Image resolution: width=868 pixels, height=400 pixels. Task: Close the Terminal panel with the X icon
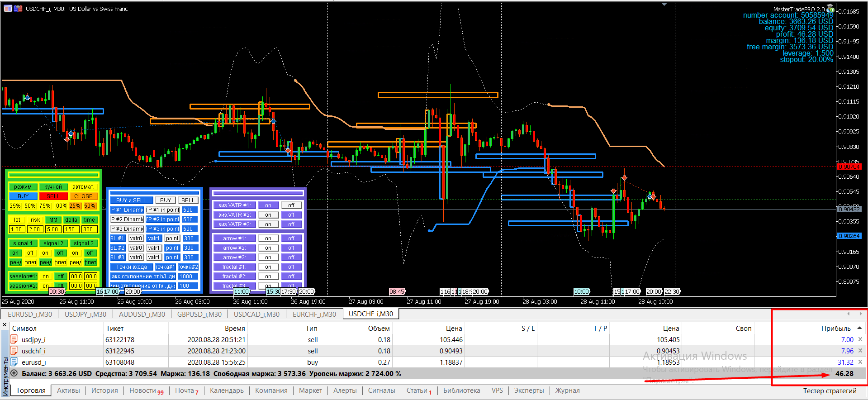(5, 325)
